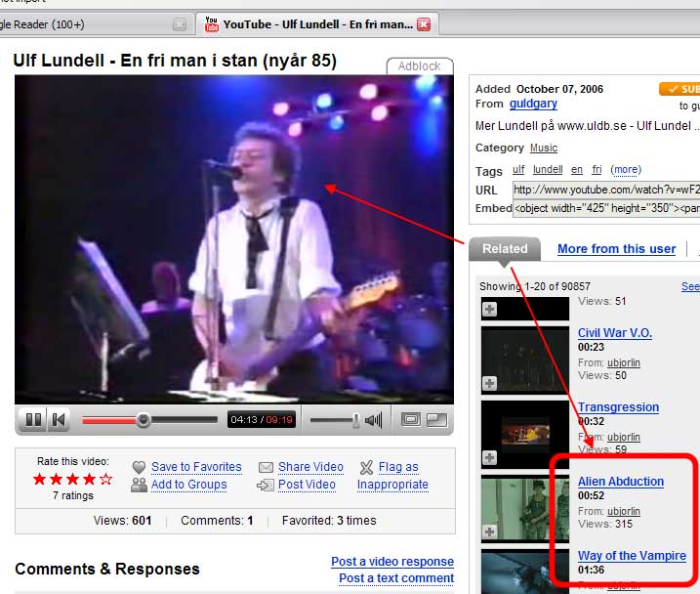Open the More from this user tab
This screenshot has height=594, width=700.
coord(616,249)
